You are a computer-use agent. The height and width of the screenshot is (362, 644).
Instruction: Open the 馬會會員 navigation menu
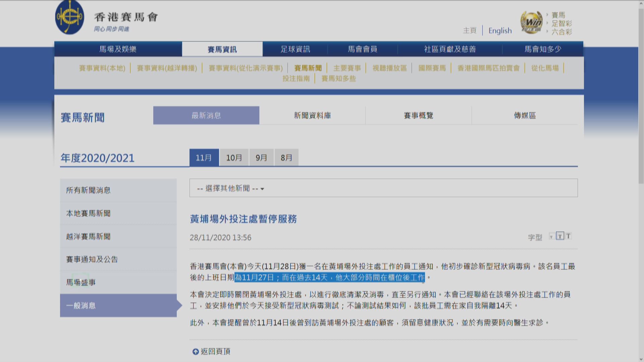pyautogui.click(x=363, y=49)
